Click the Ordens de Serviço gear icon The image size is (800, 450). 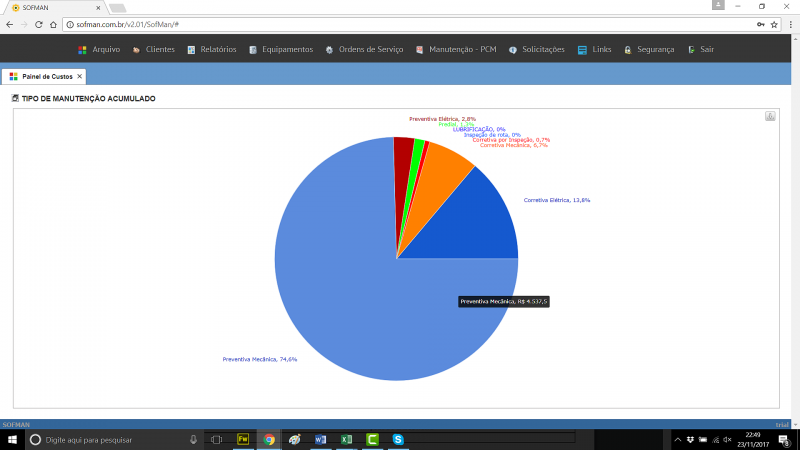[329, 49]
